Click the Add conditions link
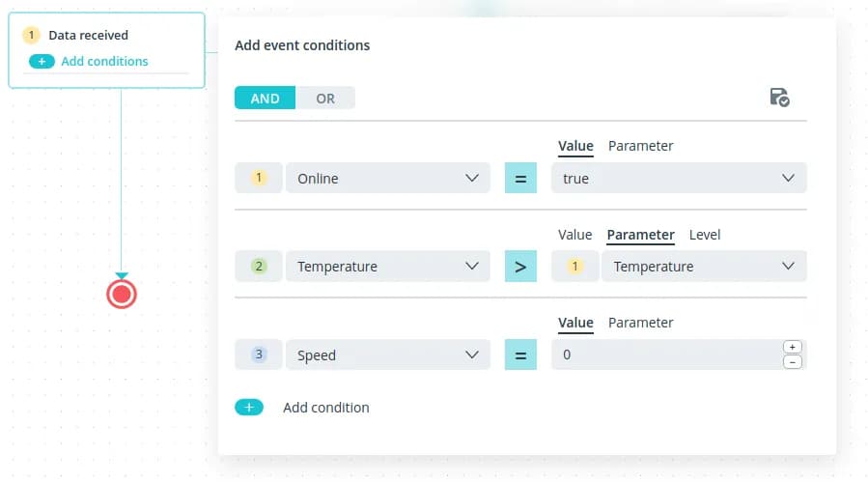The width and height of the screenshot is (868, 482). click(104, 62)
